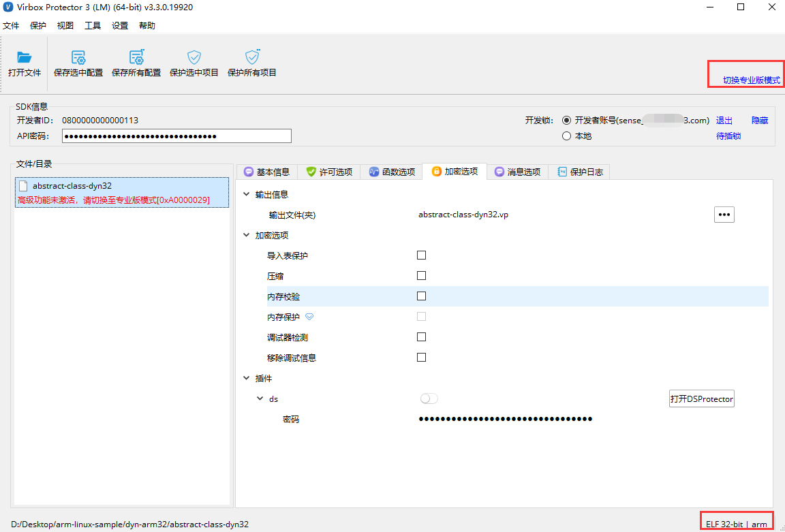Collapse the ds plugin node
Image resolution: width=785 pixels, height=532 pixels.
pyautogui.click(x=260, y=398)
